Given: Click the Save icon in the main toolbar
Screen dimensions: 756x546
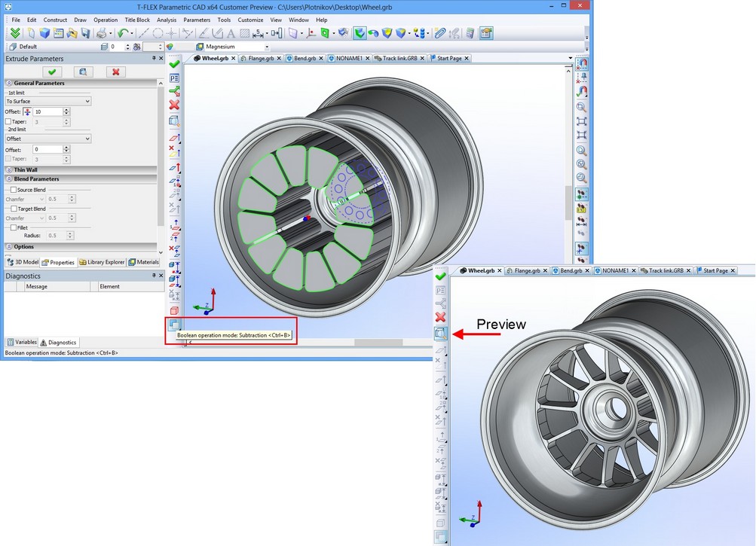Looking at the screenshot, I should [85, 33].
